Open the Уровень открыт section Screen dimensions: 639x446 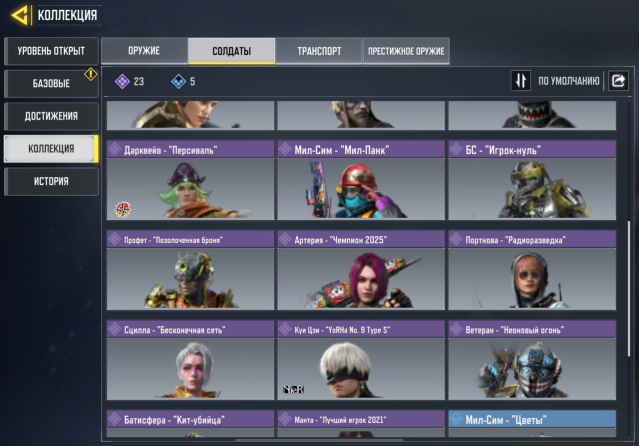click(x=51, y=51)
